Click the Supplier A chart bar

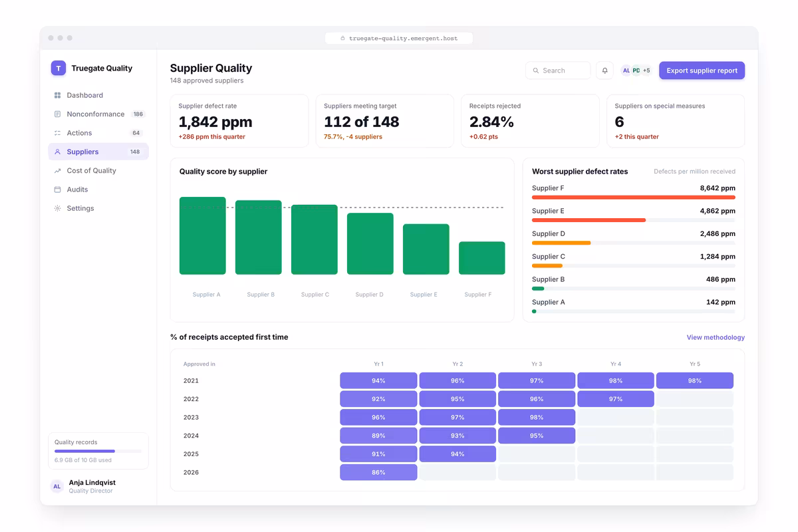203,235
